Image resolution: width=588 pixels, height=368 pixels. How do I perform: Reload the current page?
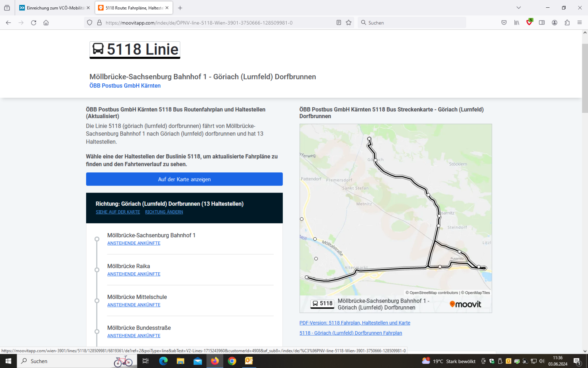click(x=34, y=23)
